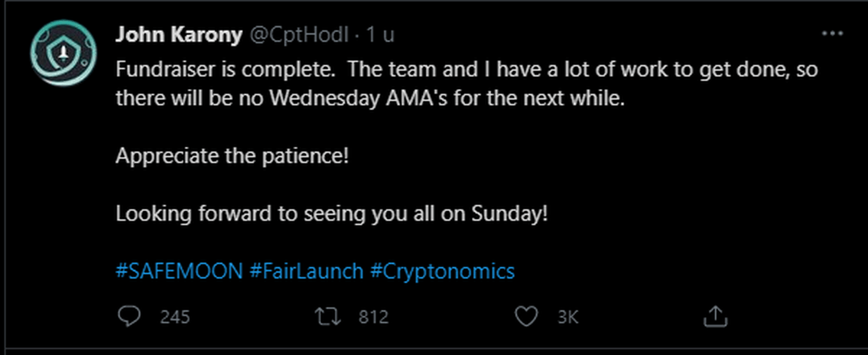Image resolution: width=868 pixels, height=355 pixels.
Task: Like the tweet with the heart icon
Action: (526, 317)
